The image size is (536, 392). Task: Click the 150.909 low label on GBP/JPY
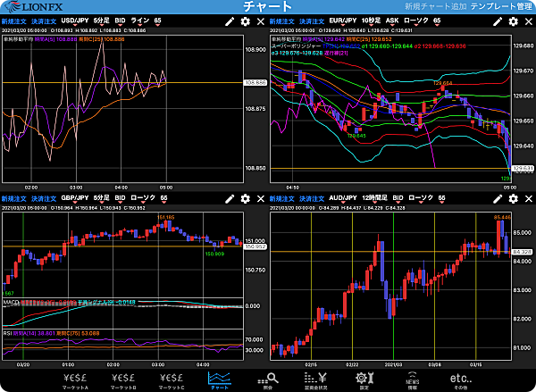click(x=214, y=254)
